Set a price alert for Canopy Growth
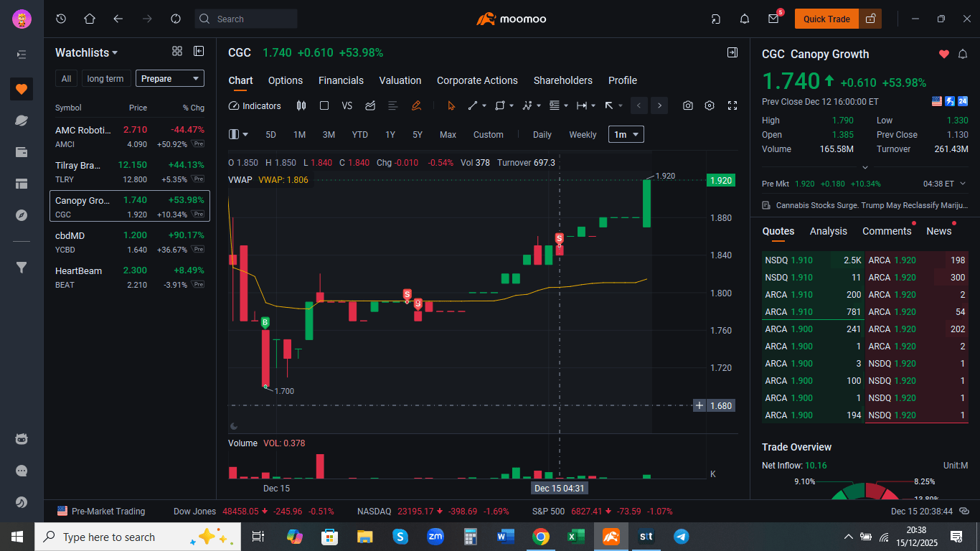The width and height of the screenshot is (980, 551). point(963,55)
